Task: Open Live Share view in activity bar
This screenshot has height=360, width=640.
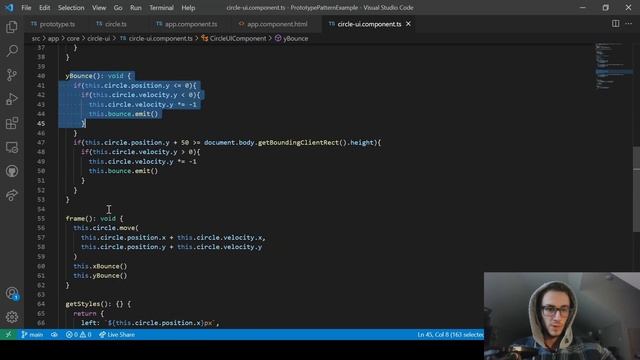Action: [12, 195]
